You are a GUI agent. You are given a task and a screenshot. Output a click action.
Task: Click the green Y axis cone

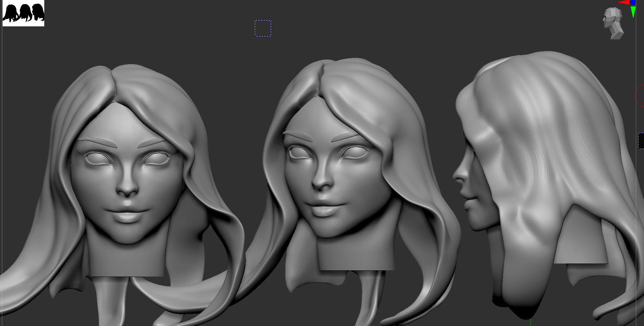click(633, 12)
